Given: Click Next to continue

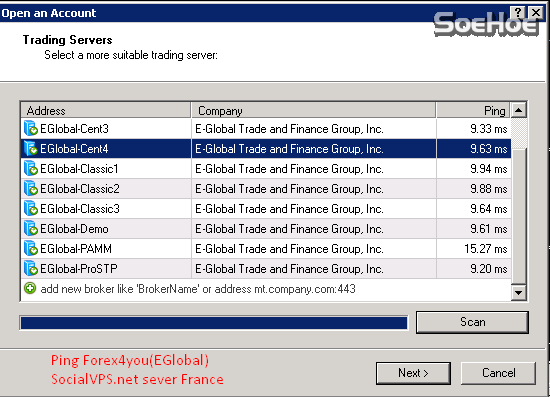Looking at the screenshot, I should [x=413, y=373].
